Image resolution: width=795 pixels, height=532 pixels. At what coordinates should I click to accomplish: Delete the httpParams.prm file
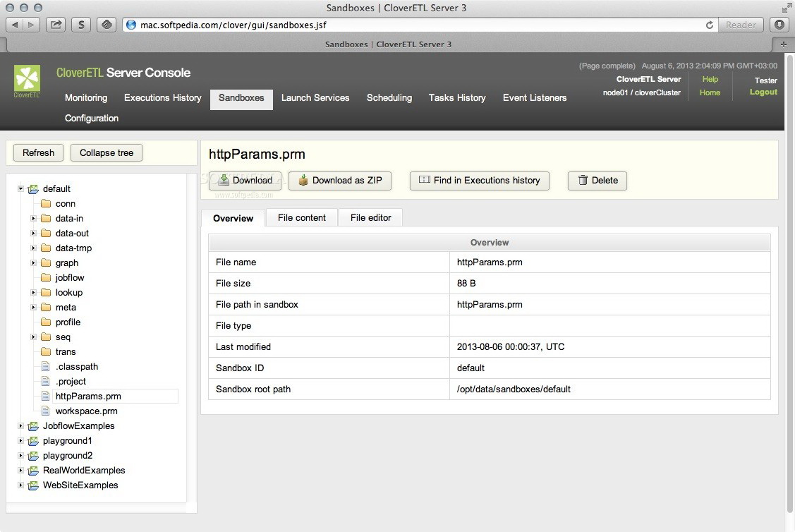click(597, 181)
